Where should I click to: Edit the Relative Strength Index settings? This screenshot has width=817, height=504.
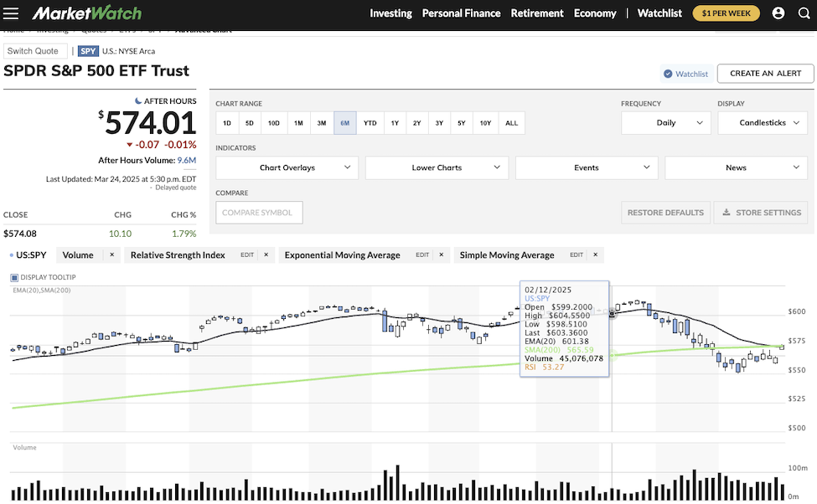[247, 255]
